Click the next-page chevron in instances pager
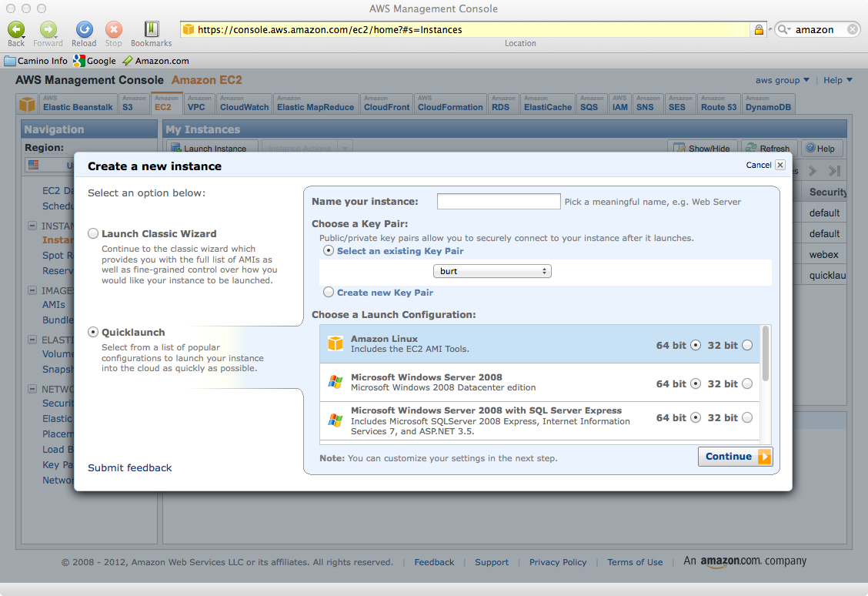 [x=812, y=171]
